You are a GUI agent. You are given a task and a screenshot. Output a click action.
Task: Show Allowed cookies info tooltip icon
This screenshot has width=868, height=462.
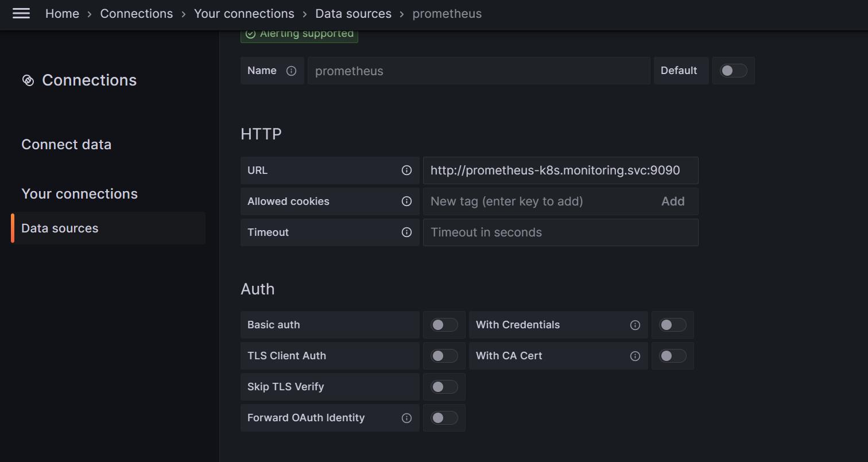[406, 201]
